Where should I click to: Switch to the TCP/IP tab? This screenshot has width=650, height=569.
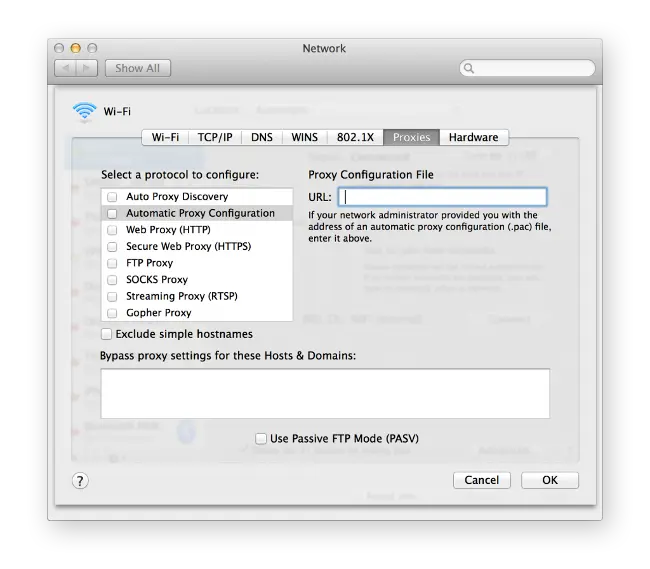pyautogui.click(x=215, y=138)
